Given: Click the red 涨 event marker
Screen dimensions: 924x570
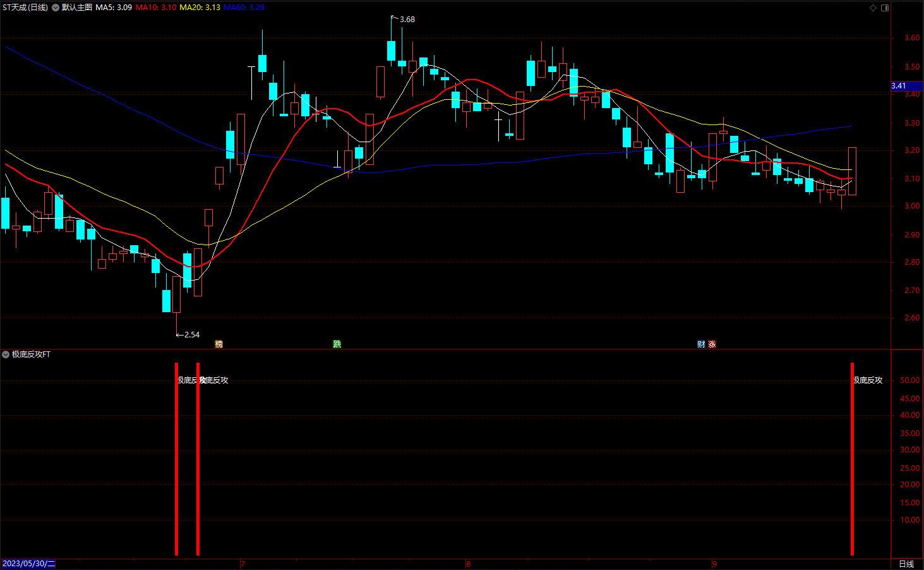Looking at the screenshot, I should 712,344.
